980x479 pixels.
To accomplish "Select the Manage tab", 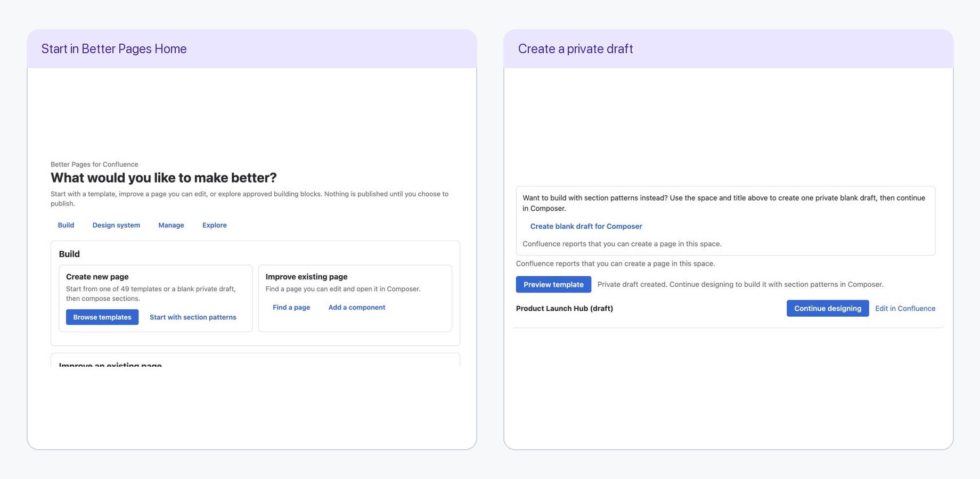I will point(171,225).
